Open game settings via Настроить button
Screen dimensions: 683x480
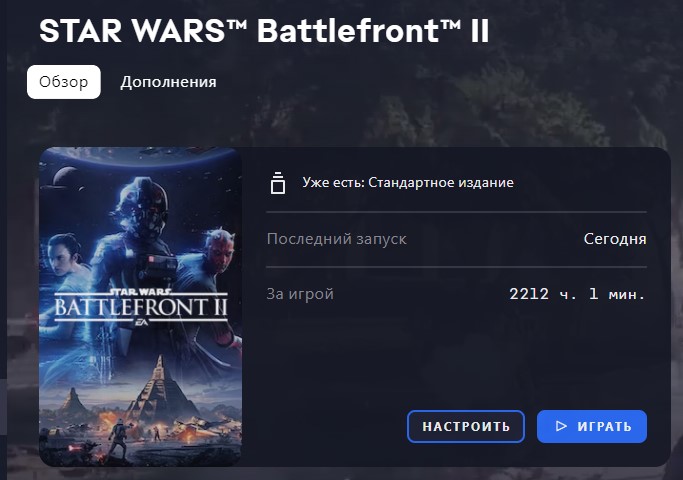click(x=466, y=426)
